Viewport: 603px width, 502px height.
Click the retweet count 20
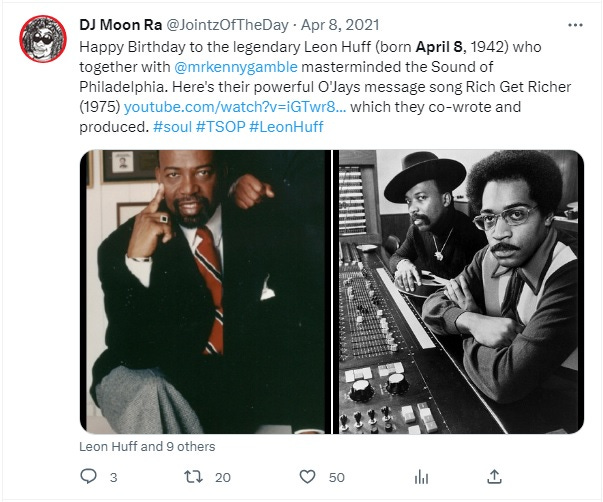coord(223,478)
